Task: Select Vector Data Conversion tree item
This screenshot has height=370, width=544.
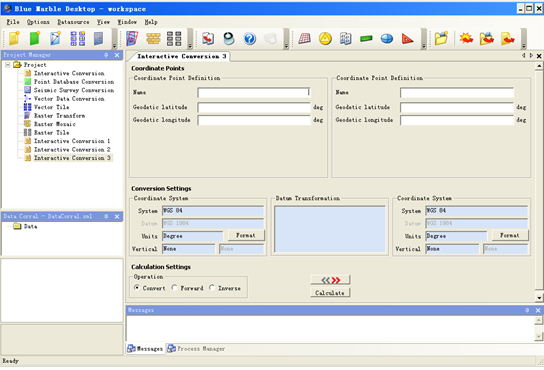Action: click(x=64, y=99)
